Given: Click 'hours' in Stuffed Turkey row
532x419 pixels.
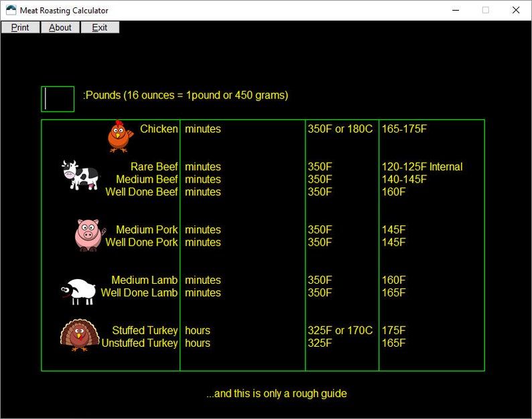Looking at the screenshot, I should 198,331.
